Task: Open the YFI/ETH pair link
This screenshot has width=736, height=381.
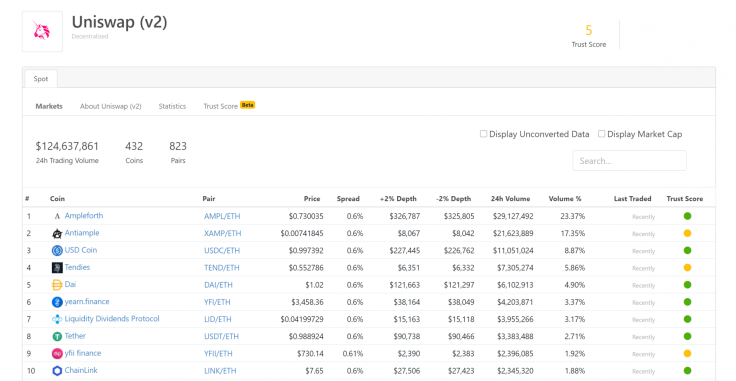Action: point(217,302)
